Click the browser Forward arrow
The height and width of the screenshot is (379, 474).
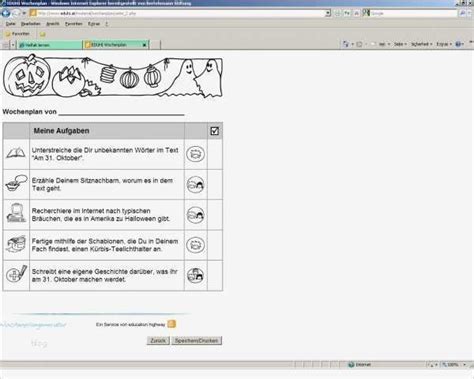[x=16, y=13]
